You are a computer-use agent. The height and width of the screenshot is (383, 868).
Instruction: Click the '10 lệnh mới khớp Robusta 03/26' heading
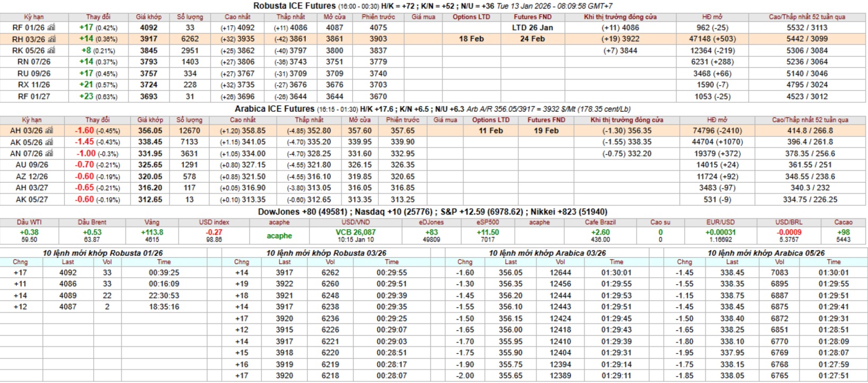click(x=326, y=253)
